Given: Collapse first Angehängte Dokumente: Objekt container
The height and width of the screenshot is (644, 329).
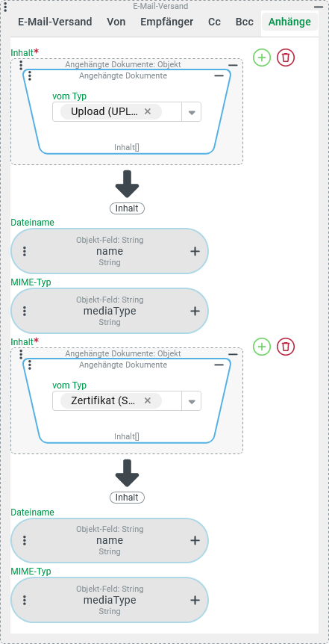Looking at the screenshot, I should (233, 65).
